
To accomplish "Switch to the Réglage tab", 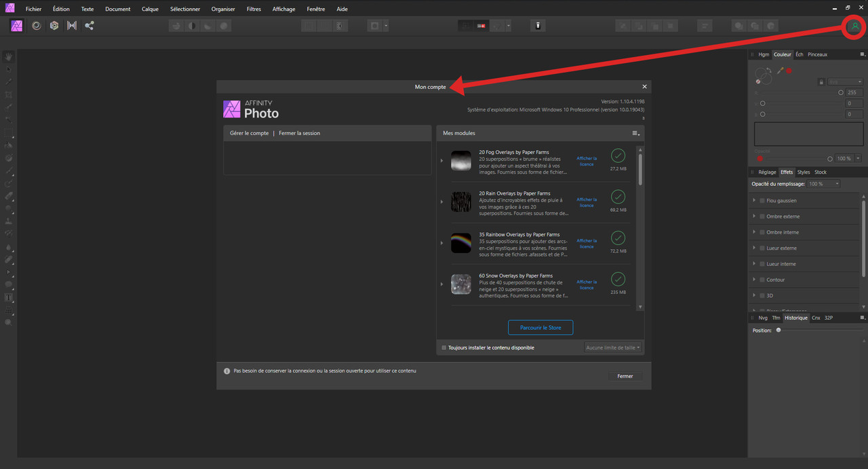I will (767, 172).
